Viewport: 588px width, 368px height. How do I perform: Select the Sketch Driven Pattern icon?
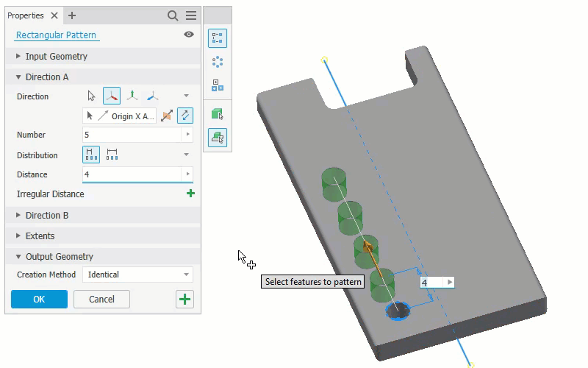(x=218, y=85)
